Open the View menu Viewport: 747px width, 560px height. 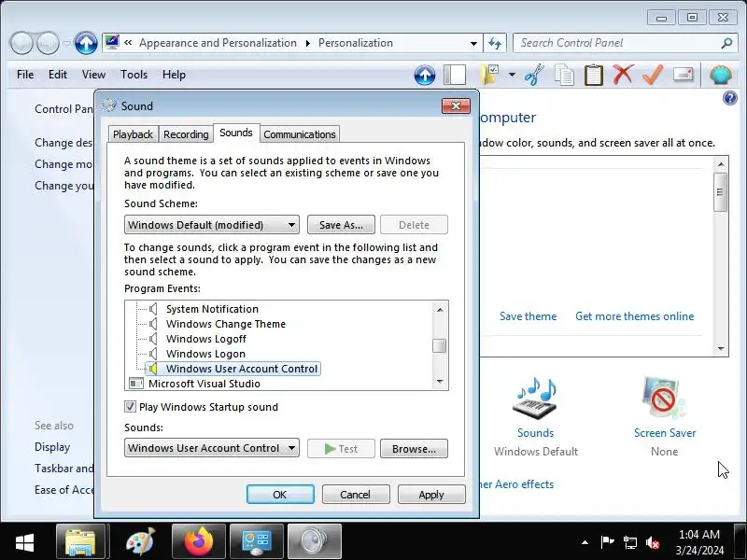[x=93, y=75]
